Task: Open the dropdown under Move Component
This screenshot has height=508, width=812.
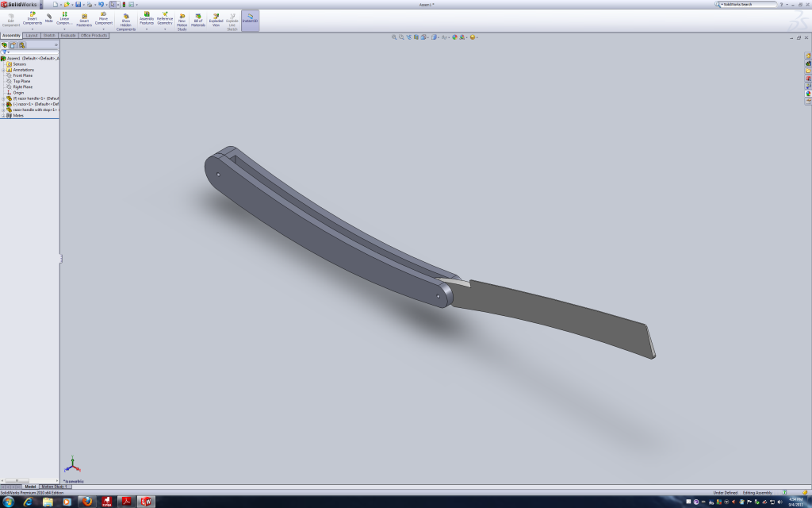Action: pos(104,29)
